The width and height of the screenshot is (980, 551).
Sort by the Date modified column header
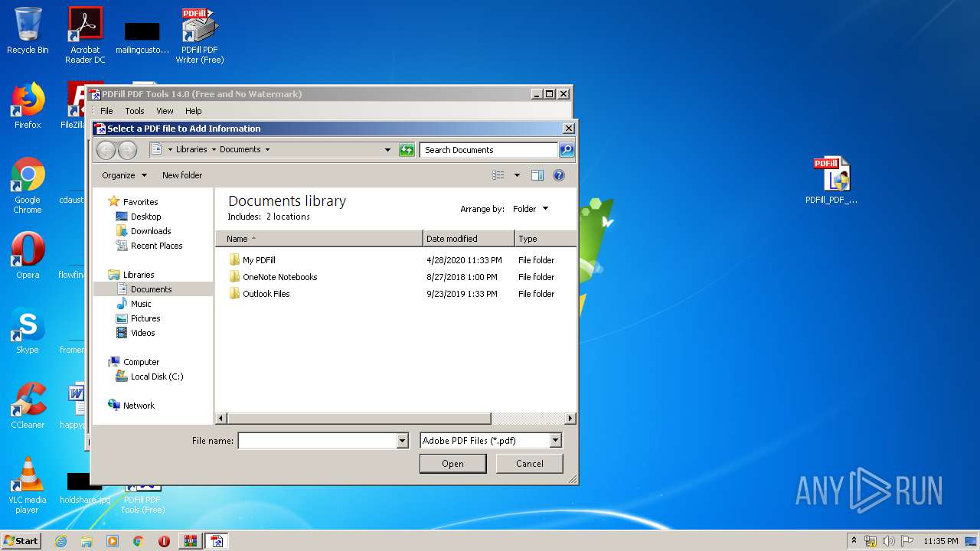(x=469, y=239)
